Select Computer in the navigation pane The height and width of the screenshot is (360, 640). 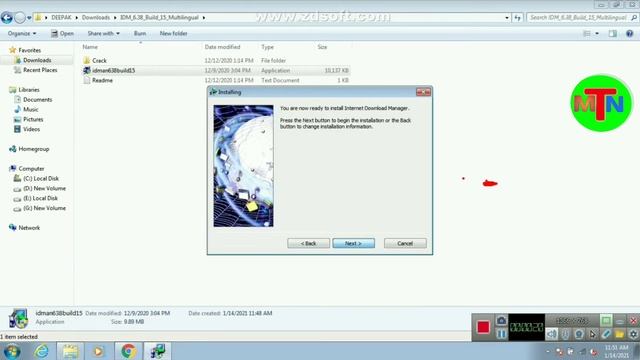pyautogui.click(x=31, y=169)
